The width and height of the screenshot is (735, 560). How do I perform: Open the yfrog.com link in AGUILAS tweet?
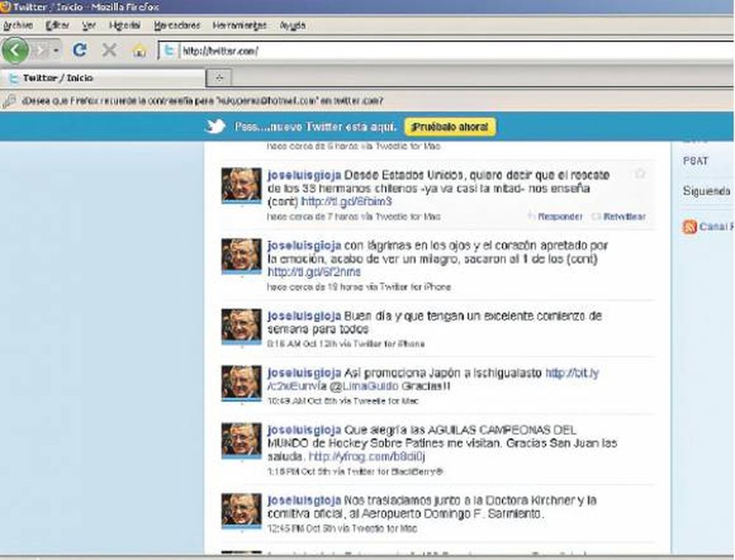pos(367,456)
